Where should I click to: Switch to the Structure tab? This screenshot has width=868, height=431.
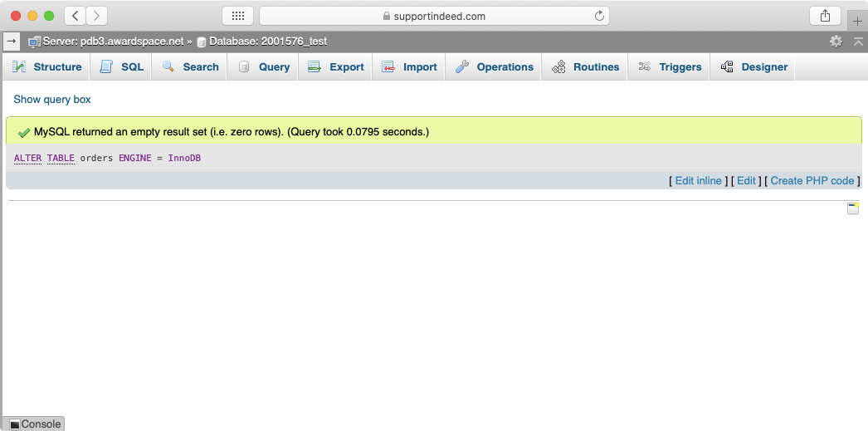(47, 67)
